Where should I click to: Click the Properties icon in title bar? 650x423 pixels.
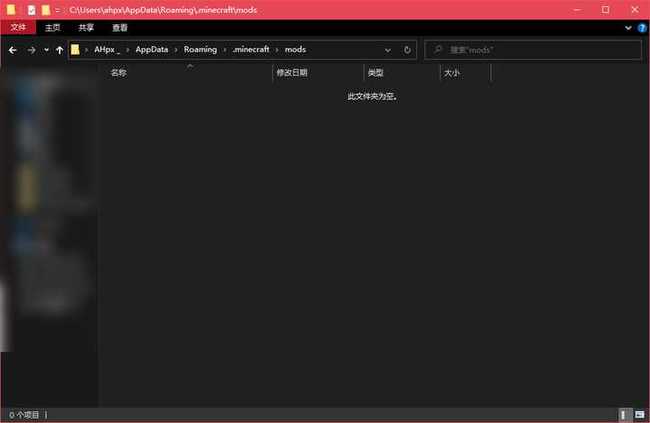pyautogui.click(x=31, y=9)
